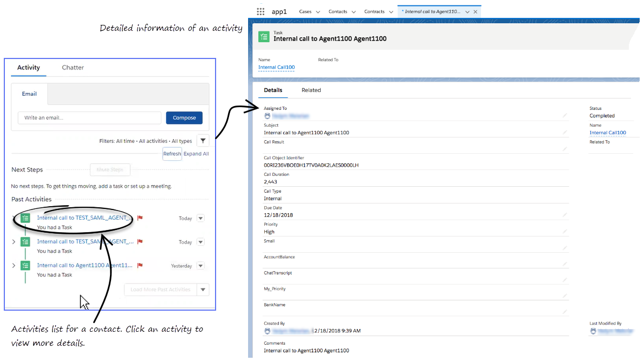Screen dimensions: 644x361
Task: Expand the second TEST_SAML_AGENT activity row
Action: point(14,242)
